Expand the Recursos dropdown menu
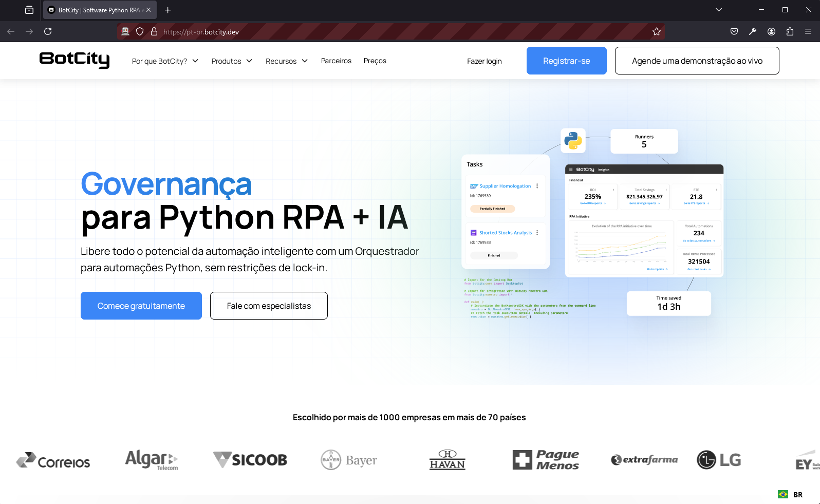This screenshot has width=820, height=504. pos(287,61)
